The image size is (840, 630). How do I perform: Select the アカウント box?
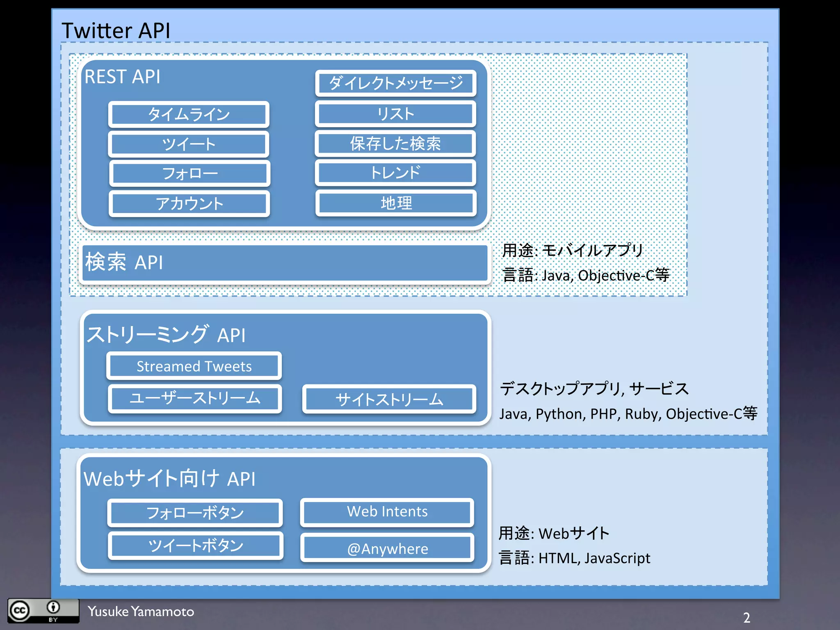(x=189, y=203)
